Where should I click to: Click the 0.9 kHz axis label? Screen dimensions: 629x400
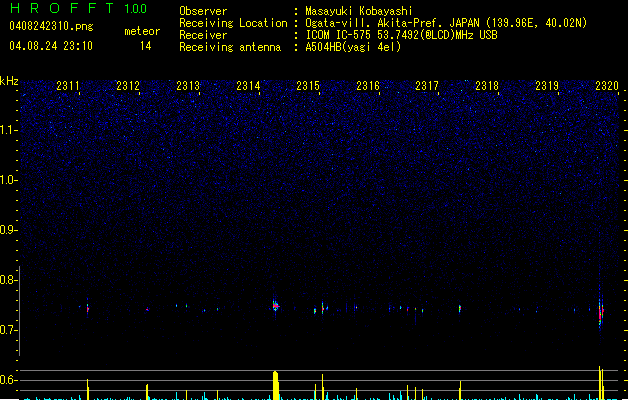point(9,230)
